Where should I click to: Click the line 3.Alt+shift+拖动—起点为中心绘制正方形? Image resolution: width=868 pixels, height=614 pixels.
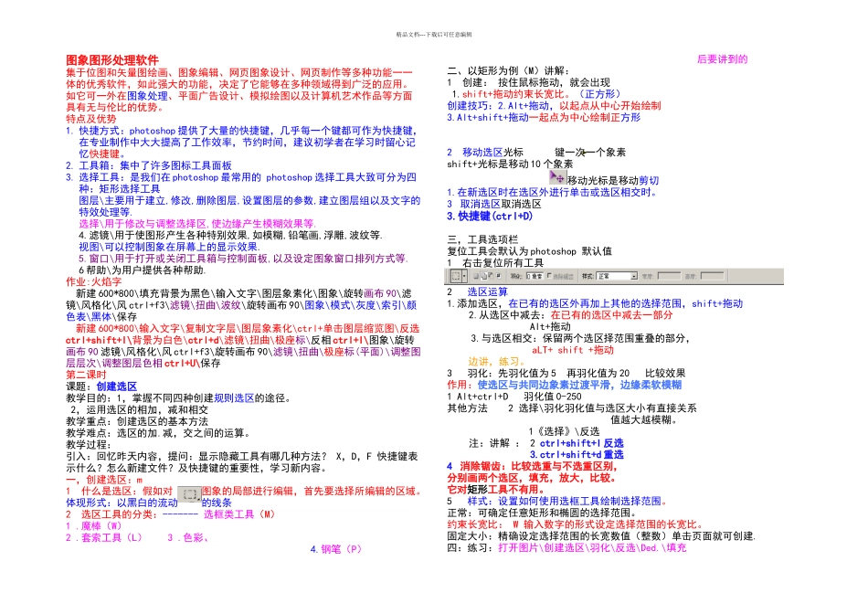tap(544, 117)
